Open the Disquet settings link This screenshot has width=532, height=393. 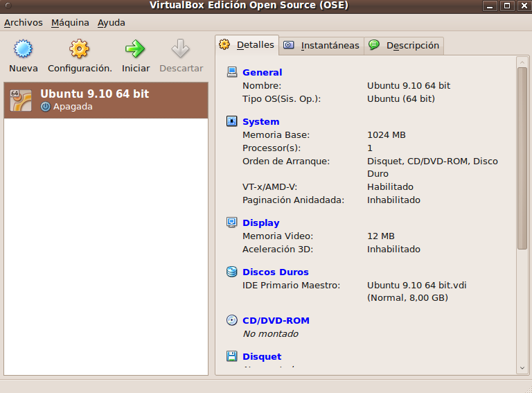pyautogui.click(x=262, y=356)
